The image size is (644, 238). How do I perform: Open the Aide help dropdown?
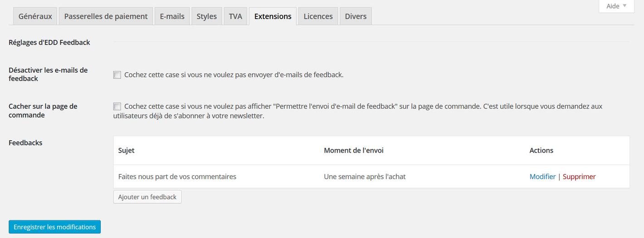[x=616, y=6]
